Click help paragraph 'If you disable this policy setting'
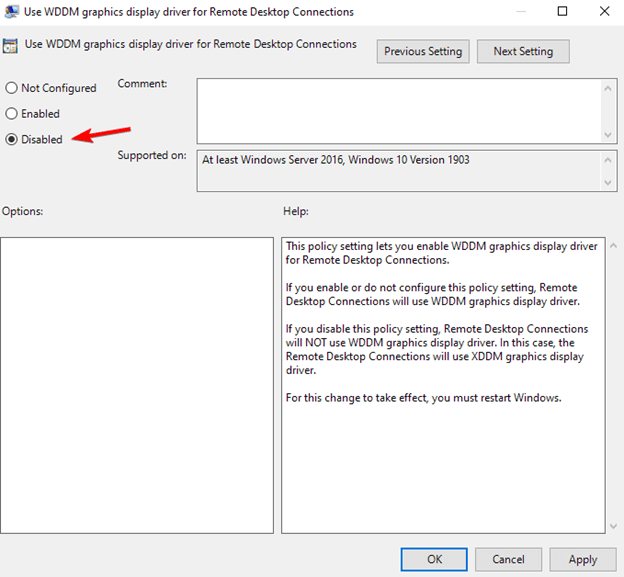Viewport: 624px width, 577px height. point(437,349)
